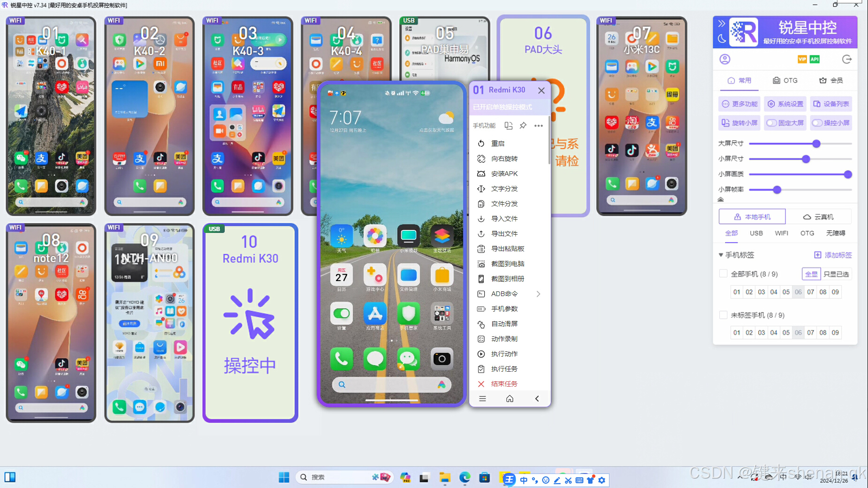This screenshot has height=488, width=868.
Task: Open 系统设置 system settings
Action: click(785, 104)
